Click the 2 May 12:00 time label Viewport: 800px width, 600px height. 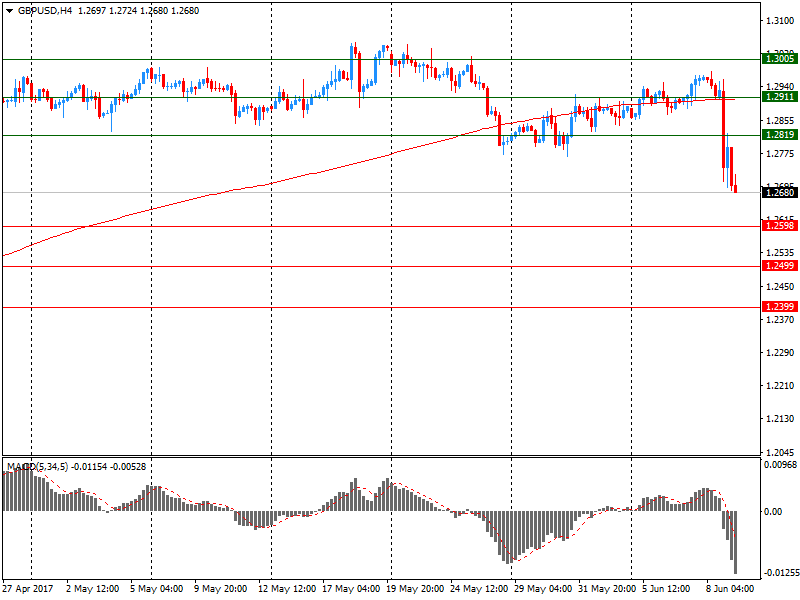tap(92, 589)
